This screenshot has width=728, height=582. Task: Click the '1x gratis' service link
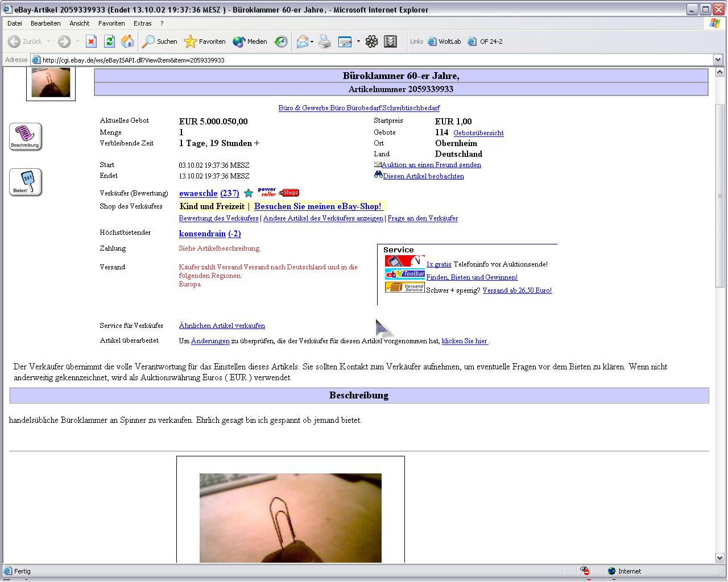coord(439,264)
